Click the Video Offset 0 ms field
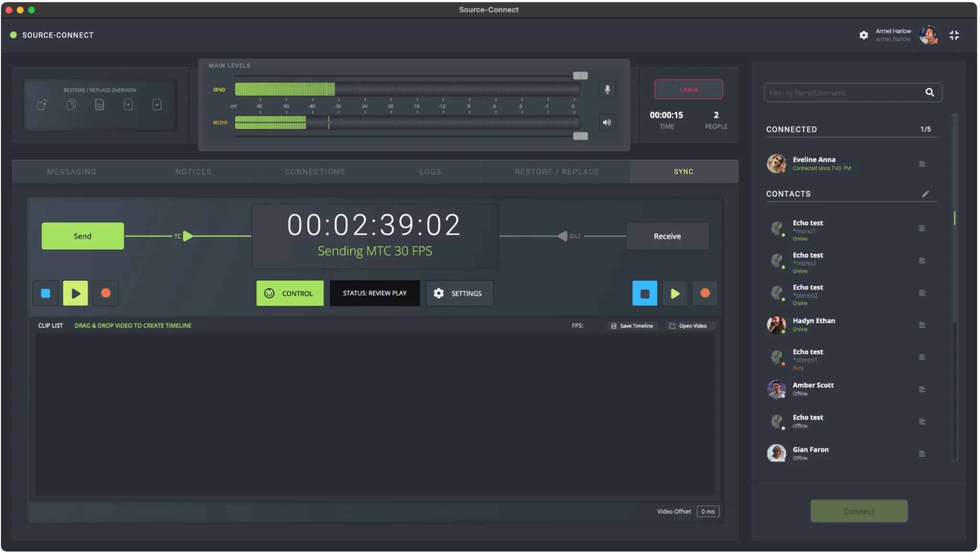The image size is (980, 553). pos(708,511)
